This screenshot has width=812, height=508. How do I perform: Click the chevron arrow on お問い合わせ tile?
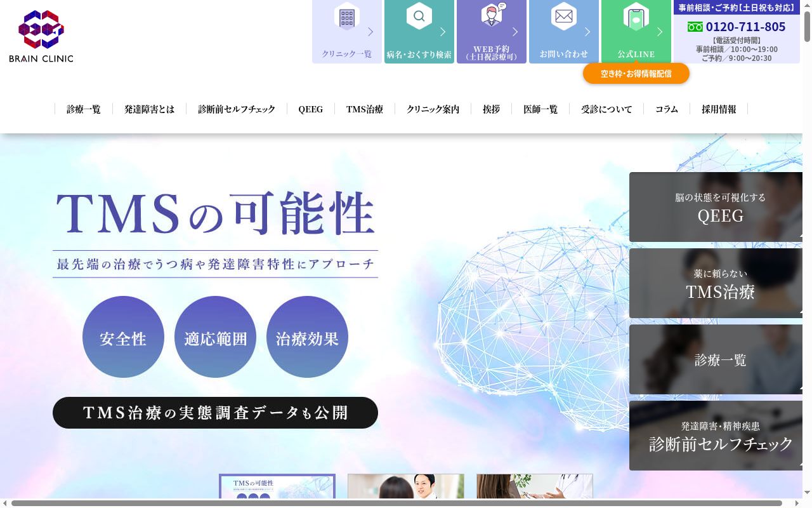coord(587,32)
